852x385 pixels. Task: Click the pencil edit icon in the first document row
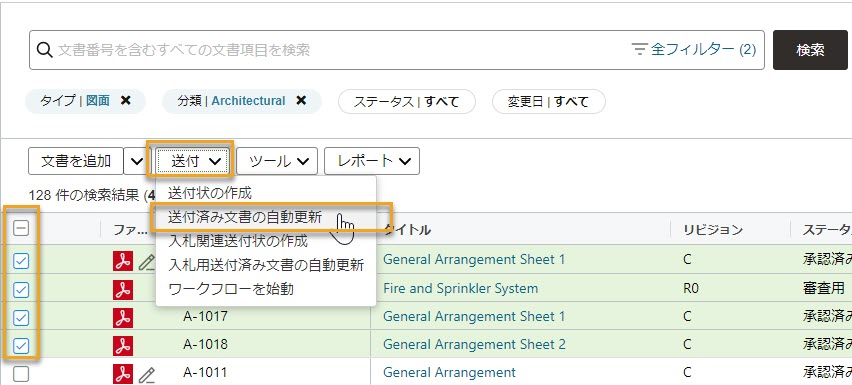(x=147, y=262)
